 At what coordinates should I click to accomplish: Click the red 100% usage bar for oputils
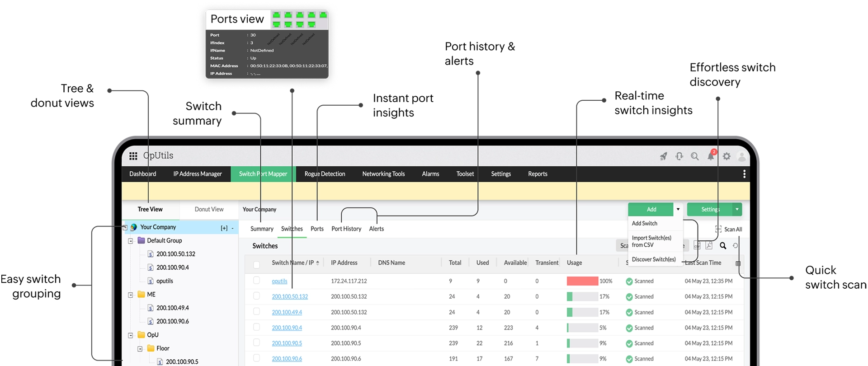pos(582,281)
